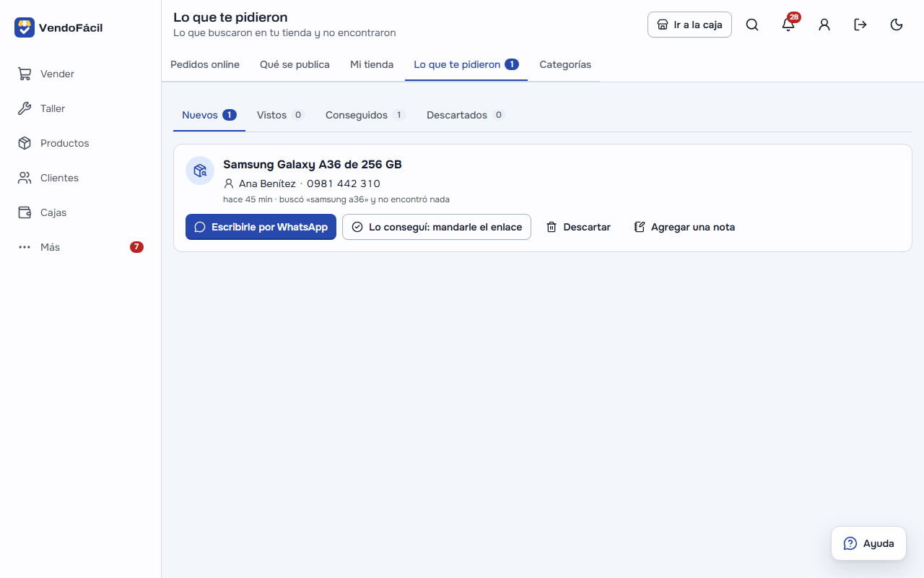Open the user profile icon
This screenshot has height=578, width=924.
(x=824, y=25)
